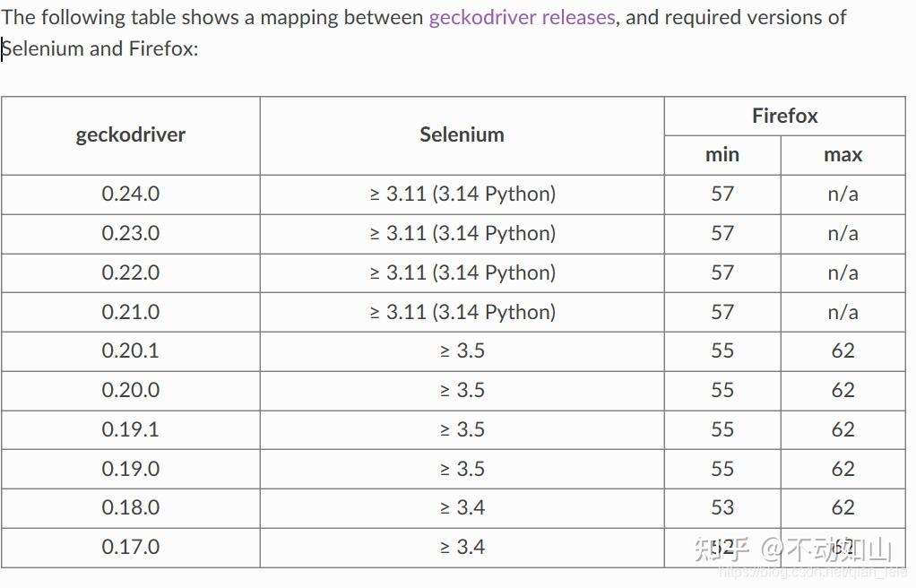Select the 0.19.0 geckodriver cell

click(131, 468)
